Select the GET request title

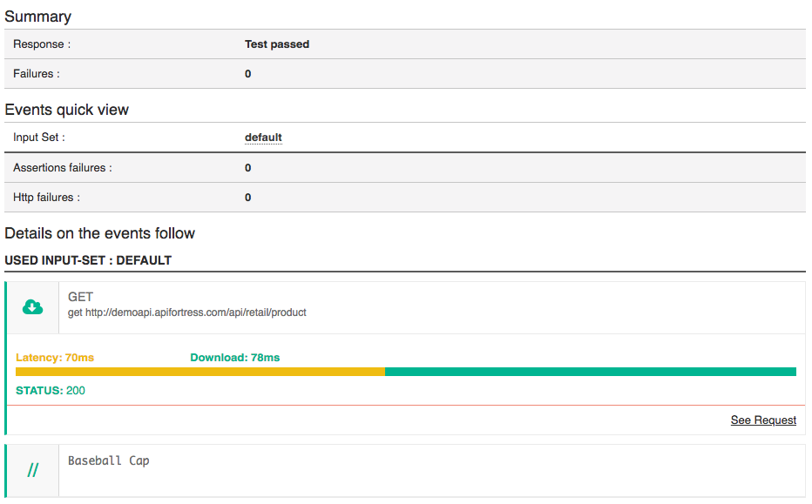(x=80, y=297)
